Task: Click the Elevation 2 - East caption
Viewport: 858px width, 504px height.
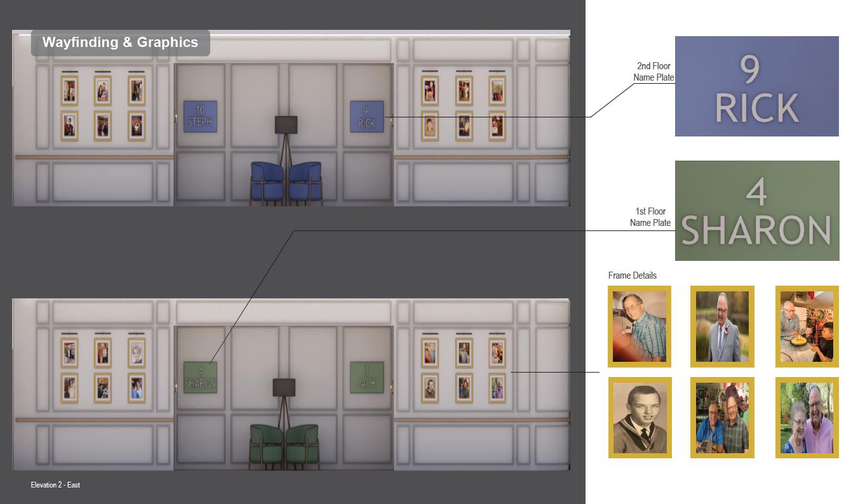Action: (55, 485)
